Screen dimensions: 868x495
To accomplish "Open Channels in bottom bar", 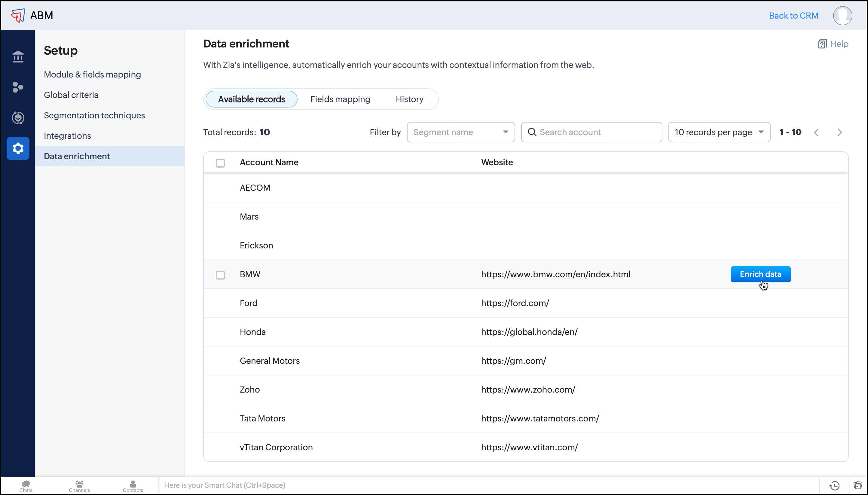I will 79,486.
